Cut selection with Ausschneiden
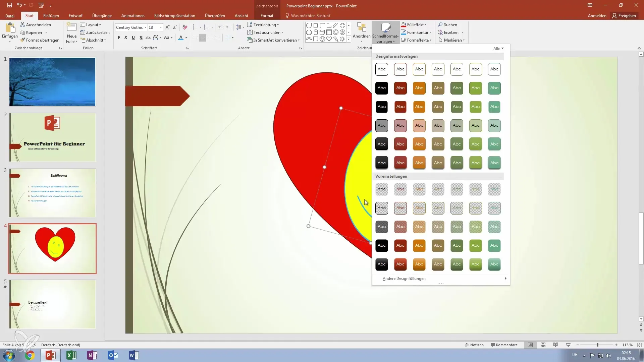This screenshot has width=644, height=362. click(36, 24)
